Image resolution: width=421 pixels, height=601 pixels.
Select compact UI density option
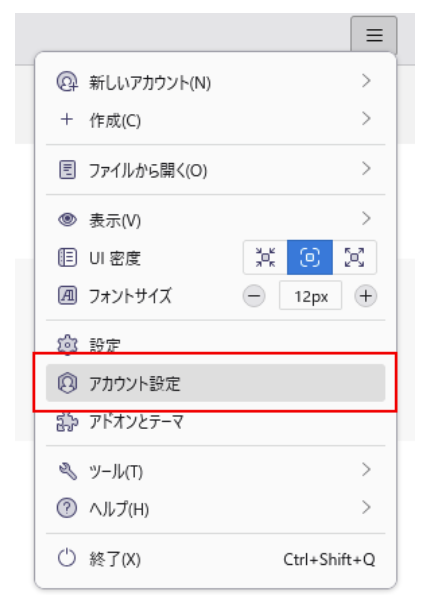point(265,257)
